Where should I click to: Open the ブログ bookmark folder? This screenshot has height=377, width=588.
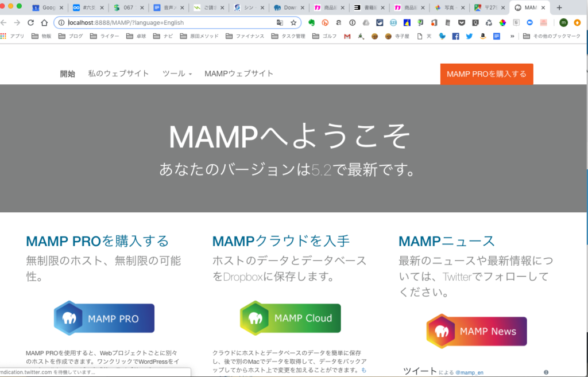(x=71, y=36)
